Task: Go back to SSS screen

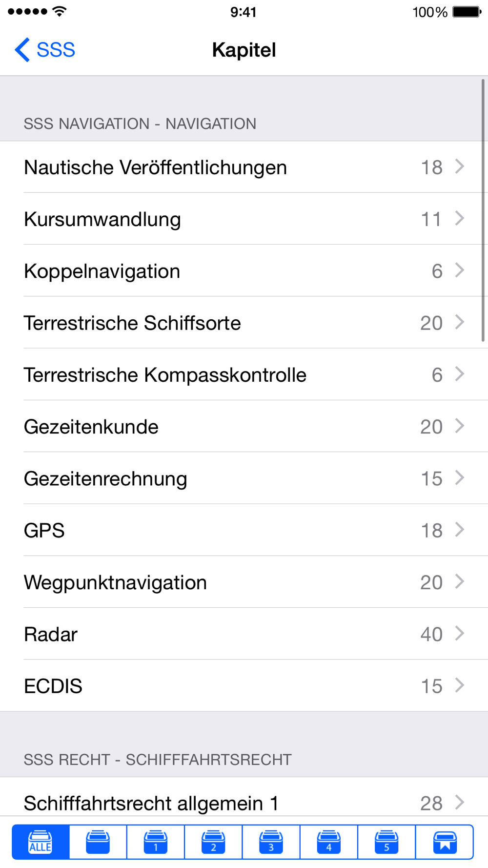Action: click(x=45, y=50)
